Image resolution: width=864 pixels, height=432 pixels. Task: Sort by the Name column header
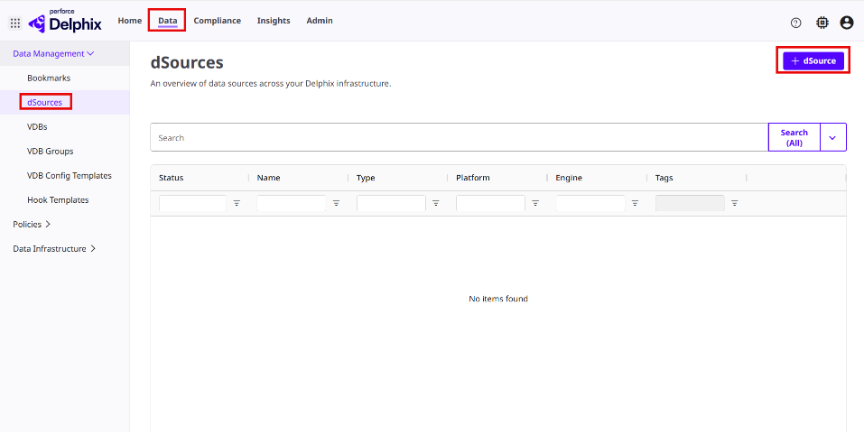pyautogui.click(x=268, y=178)
